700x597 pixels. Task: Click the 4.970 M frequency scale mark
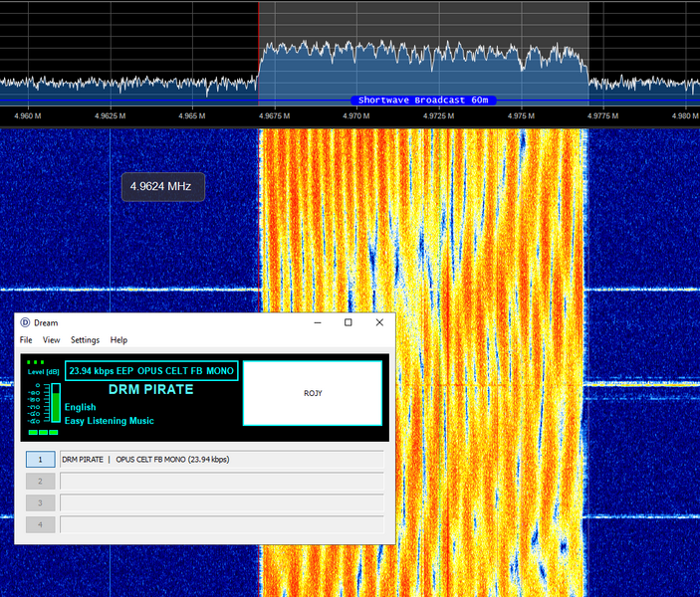pyautogui.click(x=355, y=116)
